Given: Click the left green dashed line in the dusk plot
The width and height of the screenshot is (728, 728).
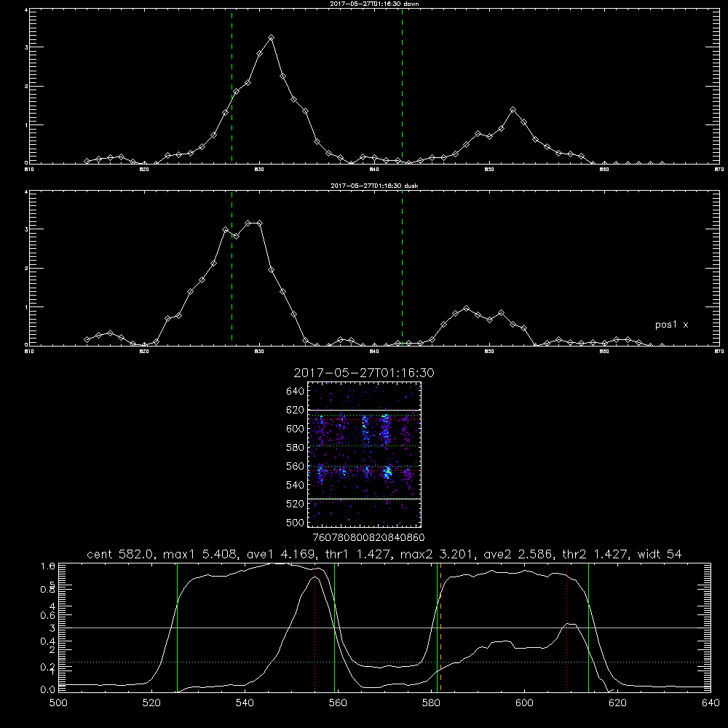Looking at the screenshot, I should pos(232,269).
